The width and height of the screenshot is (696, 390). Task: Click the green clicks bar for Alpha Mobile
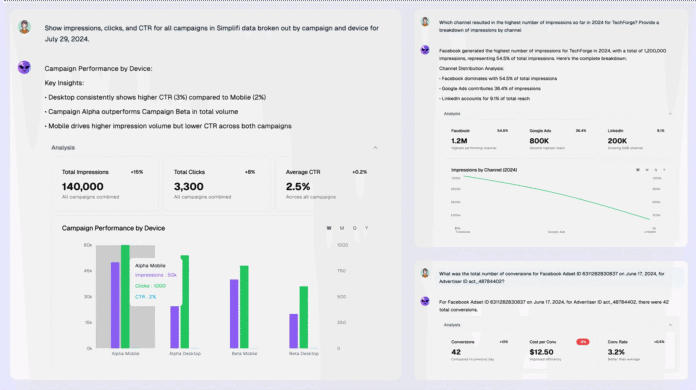point(125,296)
